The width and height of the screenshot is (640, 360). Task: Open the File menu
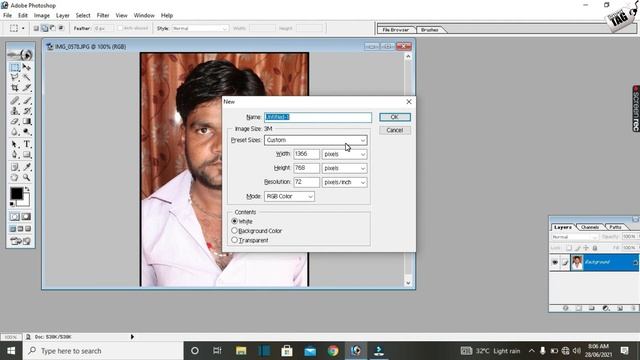(x=7, y=15)
